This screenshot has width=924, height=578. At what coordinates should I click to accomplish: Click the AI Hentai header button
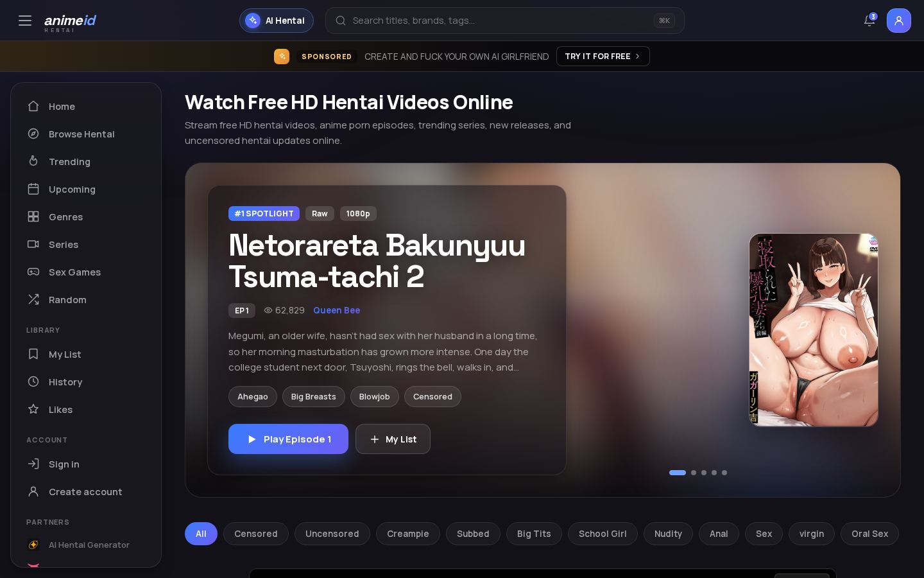click(277, 21)
